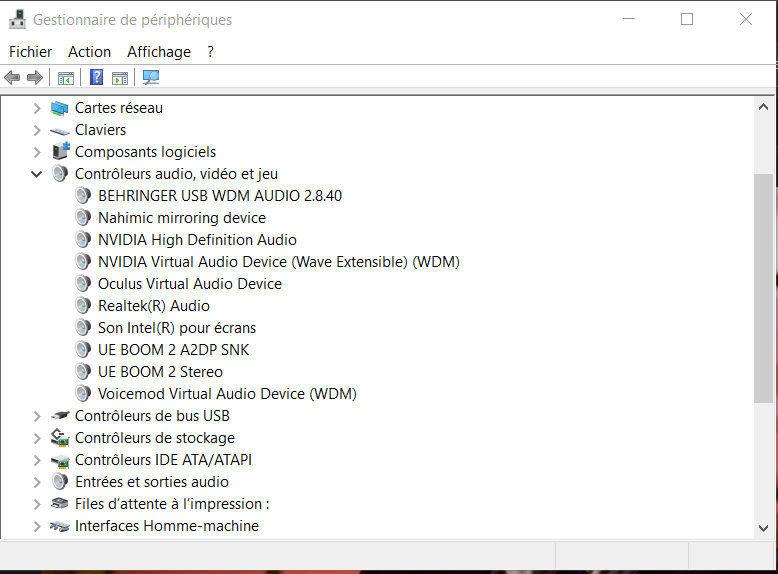Screen dimensions: 778x574
Task: Collapse Contrôleurs audio, vidéo et jeu
Action: pos(37,174)
